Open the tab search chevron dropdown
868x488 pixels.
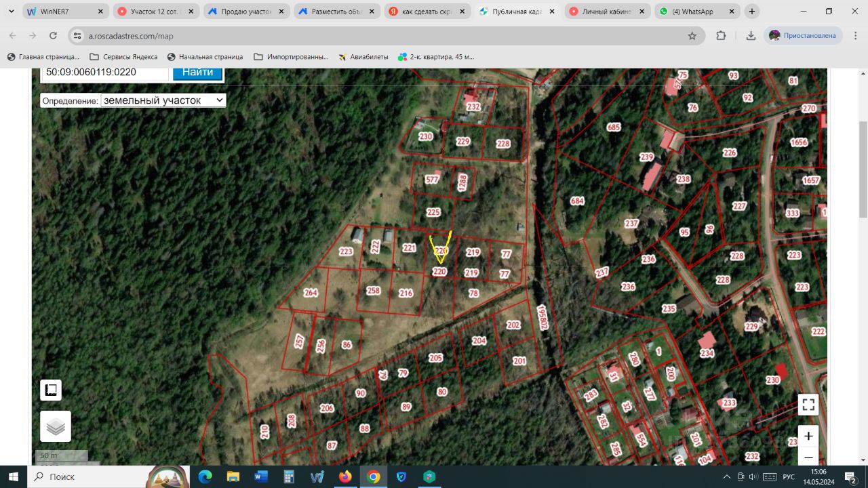tap(11, 12)
